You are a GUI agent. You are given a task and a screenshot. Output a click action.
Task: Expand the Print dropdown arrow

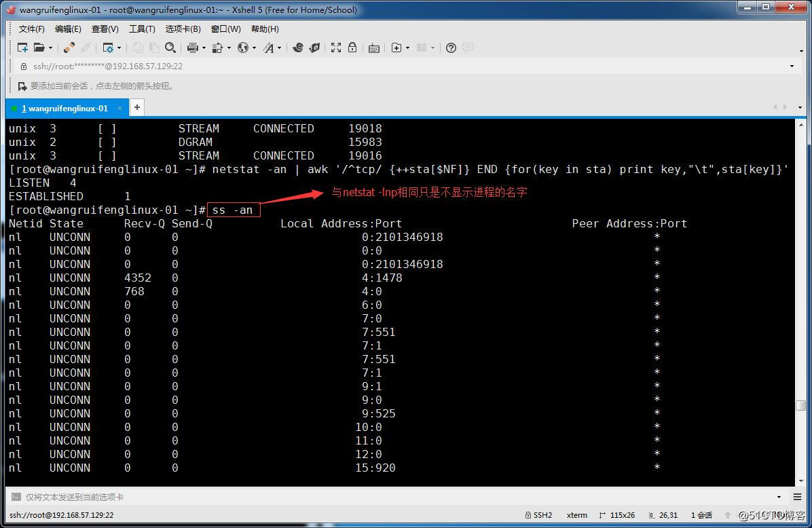204,48
